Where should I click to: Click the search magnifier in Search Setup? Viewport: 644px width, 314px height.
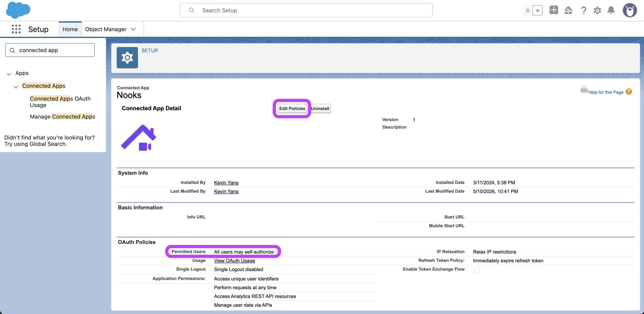pyautogui.click(x=191, y=10)
